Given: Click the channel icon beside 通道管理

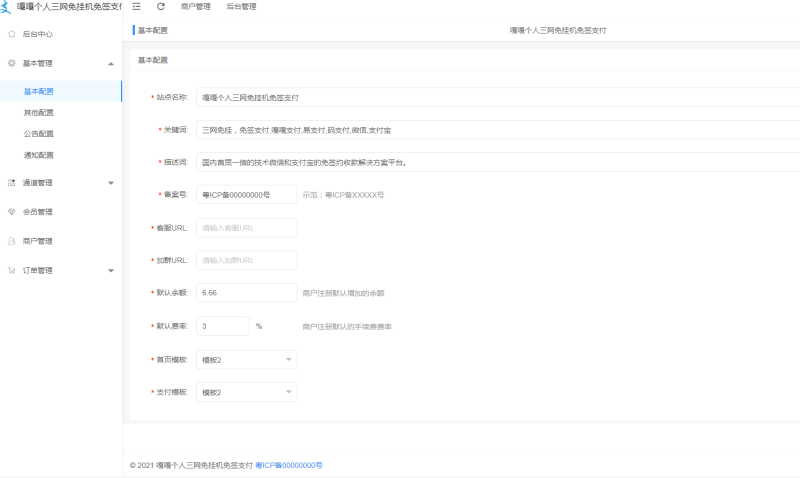Looking at the screenshot, I should pos(12,183).
